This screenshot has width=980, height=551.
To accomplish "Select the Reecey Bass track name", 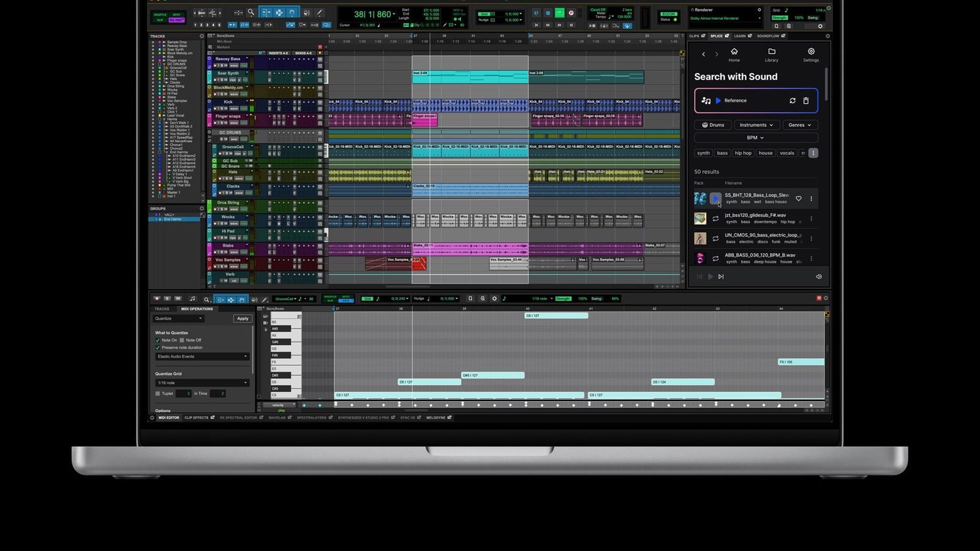I will 228,59.
